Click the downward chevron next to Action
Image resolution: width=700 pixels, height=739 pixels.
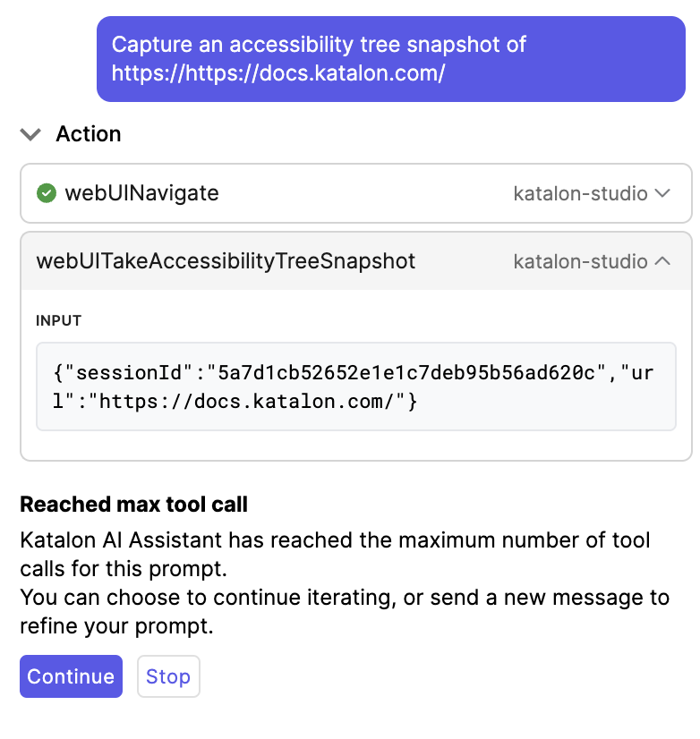[30, 134]
